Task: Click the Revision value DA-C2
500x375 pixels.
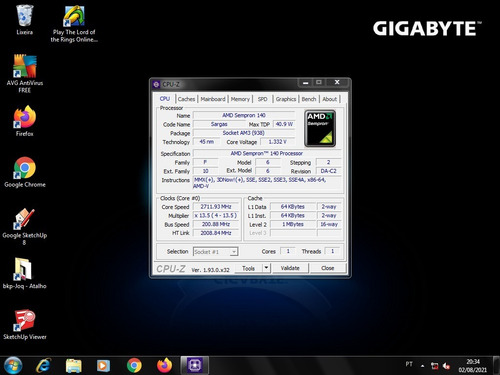Action: pyautogui.click(x=328, y=171)
